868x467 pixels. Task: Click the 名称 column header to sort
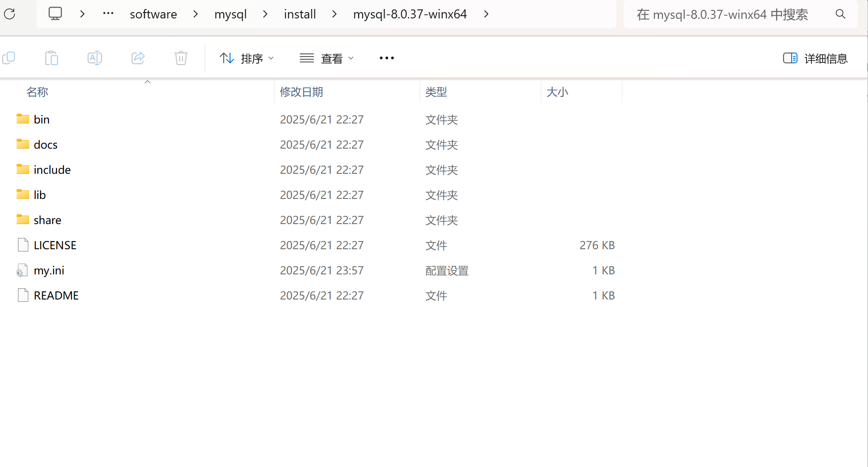(x=37, y=92)
